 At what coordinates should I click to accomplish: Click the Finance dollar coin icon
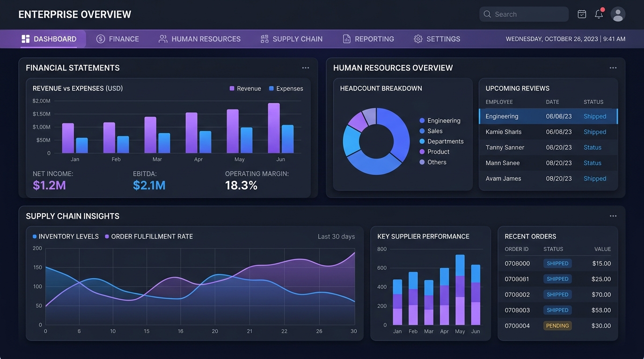[x=101, y=39]
